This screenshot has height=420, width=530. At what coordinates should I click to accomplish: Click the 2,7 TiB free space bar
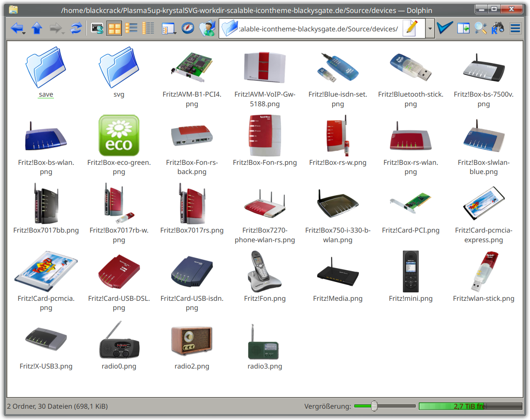471,406
